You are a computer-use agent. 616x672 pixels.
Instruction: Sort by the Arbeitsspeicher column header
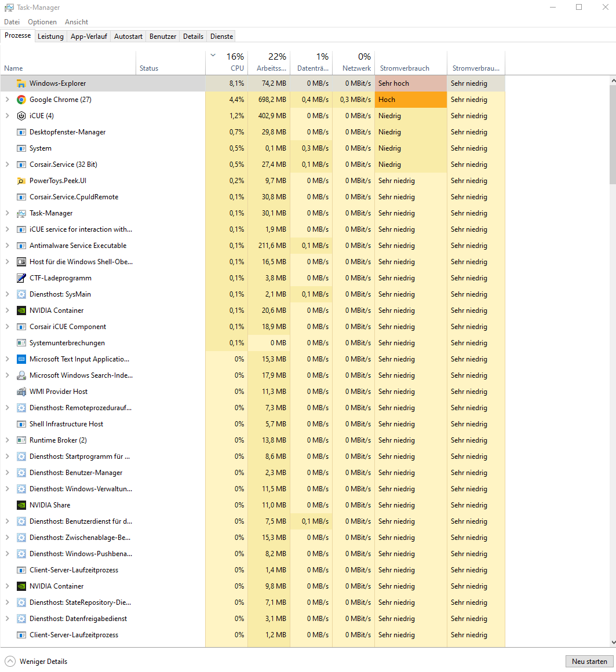point(269,63)
